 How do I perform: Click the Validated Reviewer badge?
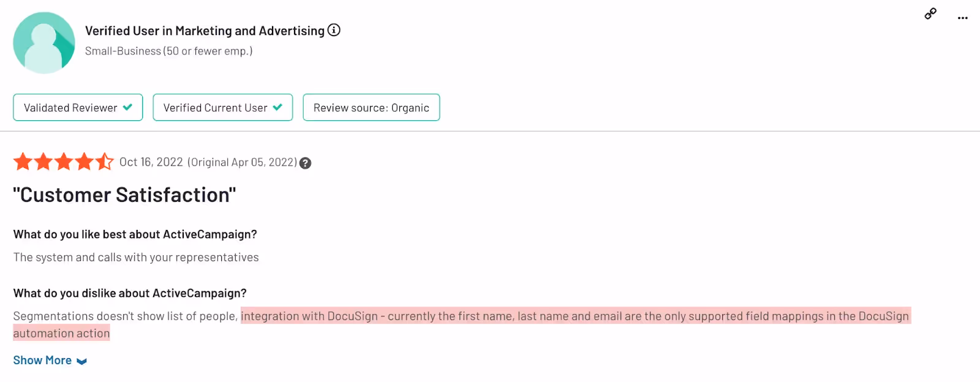[78, 107]
